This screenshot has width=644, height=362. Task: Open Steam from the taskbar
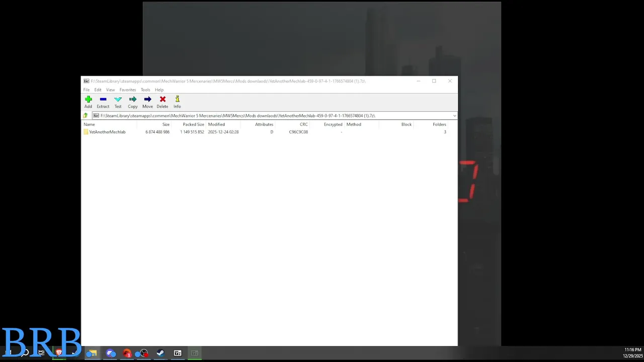pyautogui.click(x=160, y=353)
